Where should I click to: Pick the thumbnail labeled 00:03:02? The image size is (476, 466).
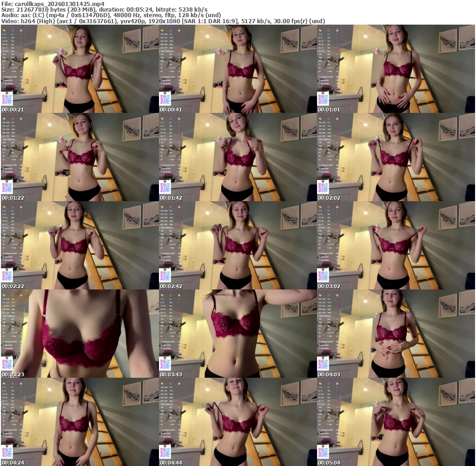[x=396, y=245]
